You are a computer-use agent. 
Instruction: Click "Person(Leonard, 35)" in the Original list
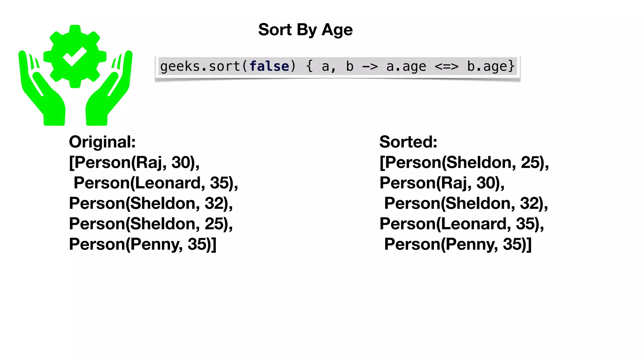click(156, 183)
